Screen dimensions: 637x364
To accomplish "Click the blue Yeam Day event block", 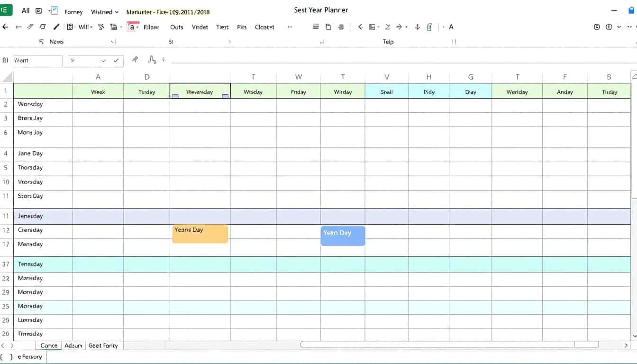I will tap(343, 236).
